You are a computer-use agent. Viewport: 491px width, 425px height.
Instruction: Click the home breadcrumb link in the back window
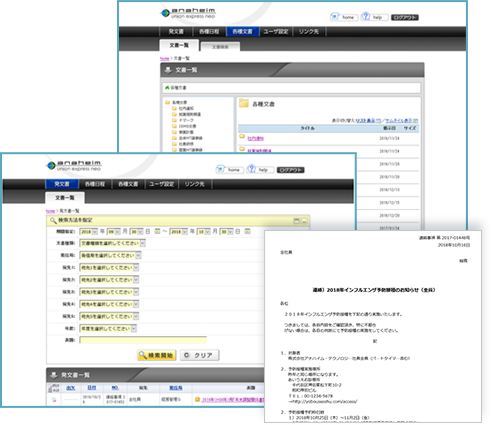point(165,58)
